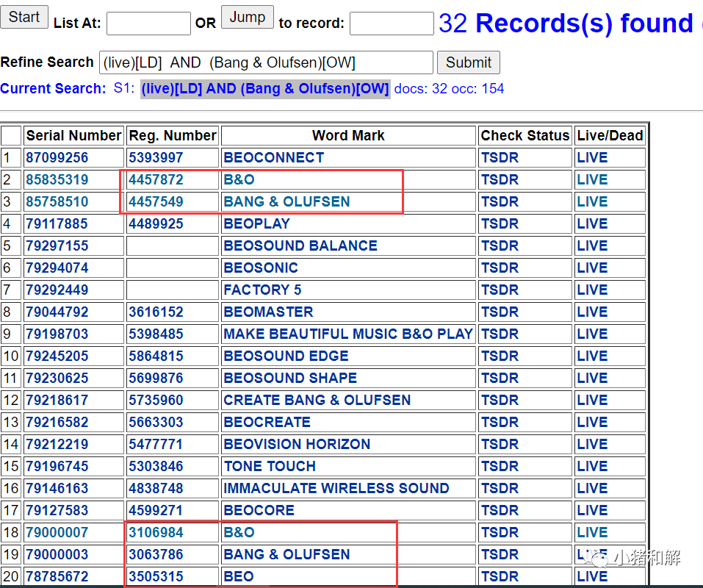Open registration number 4838748
703x588 pixels.
tap(156, 488)
